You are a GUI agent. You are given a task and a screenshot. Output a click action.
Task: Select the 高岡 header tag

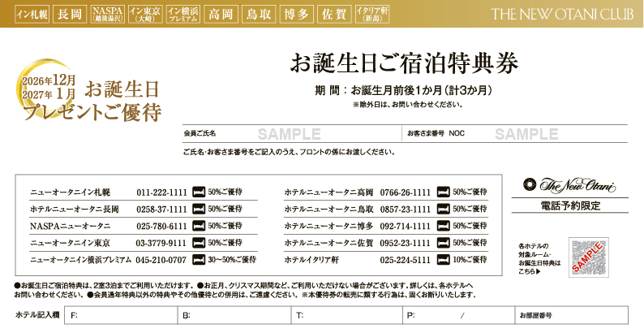[x=221, y=15]
